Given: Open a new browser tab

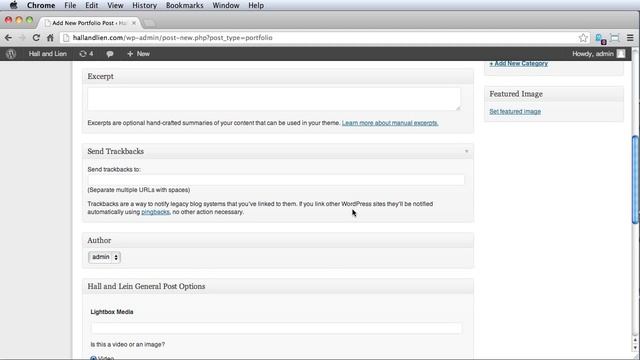Looking at the screenshot, I should click(x=149, y=23).
